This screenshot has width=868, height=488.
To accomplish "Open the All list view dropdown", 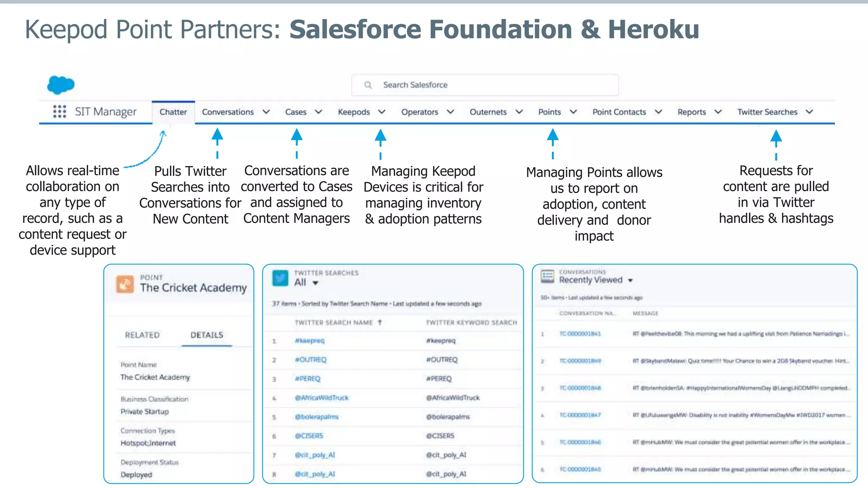I will pyautogui.click(x=315, y=283).
